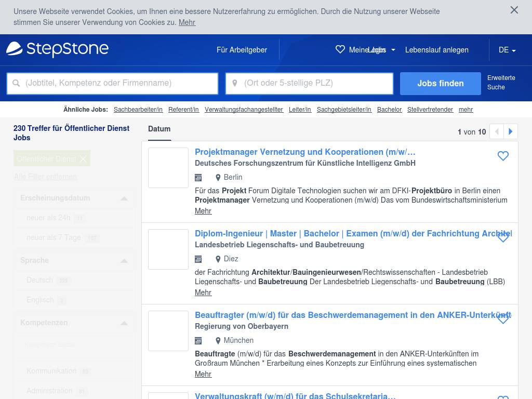Viewport: 532px width, 399px height.
Task: Click company icon beside Berlin location
Action: coord(198,178)
